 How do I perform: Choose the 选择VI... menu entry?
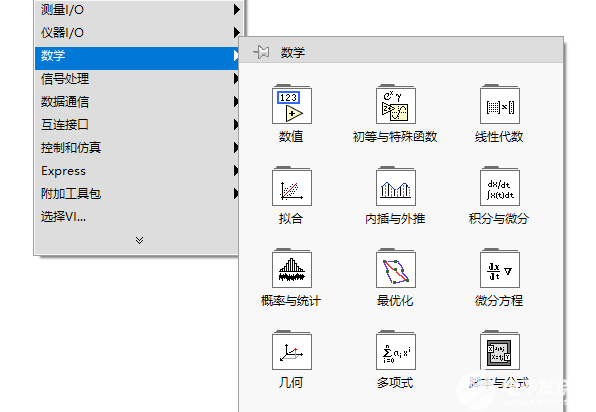[137, 217]
